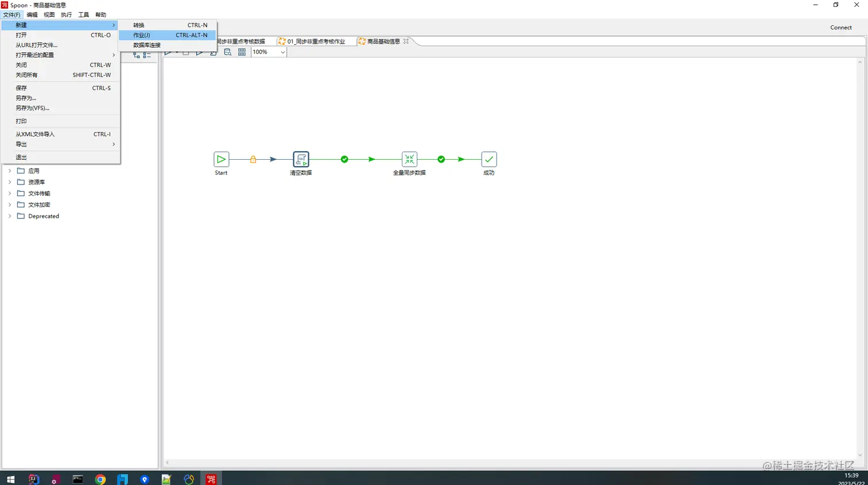This screenshot has width=868, height=485.
Task: Click the taskbar clock showing 15:39
Action: [x=851, y=476]
